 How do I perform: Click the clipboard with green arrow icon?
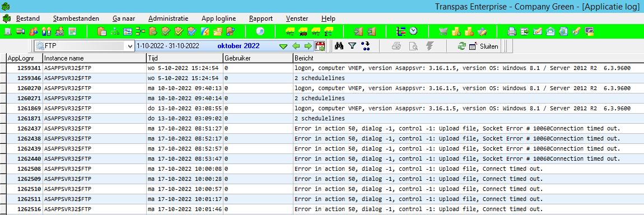point(153,31)
